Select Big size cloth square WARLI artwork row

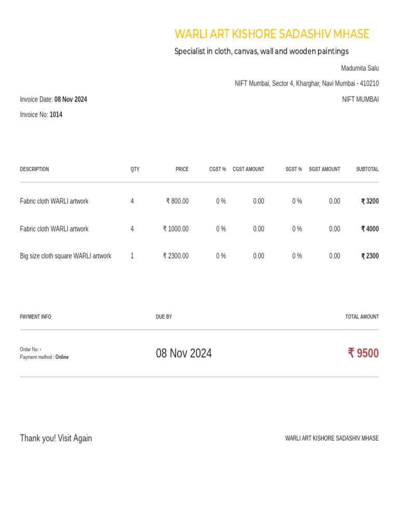point(65,256)
